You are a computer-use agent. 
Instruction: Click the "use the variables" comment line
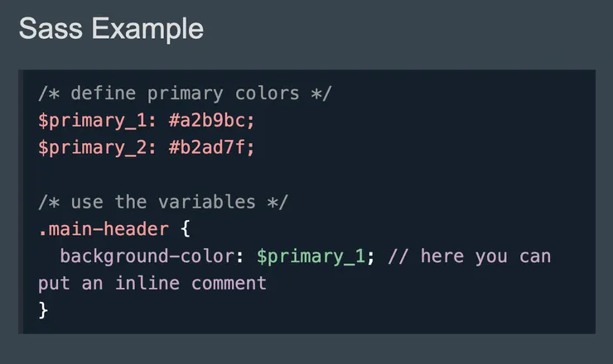(x=163, y=202)
